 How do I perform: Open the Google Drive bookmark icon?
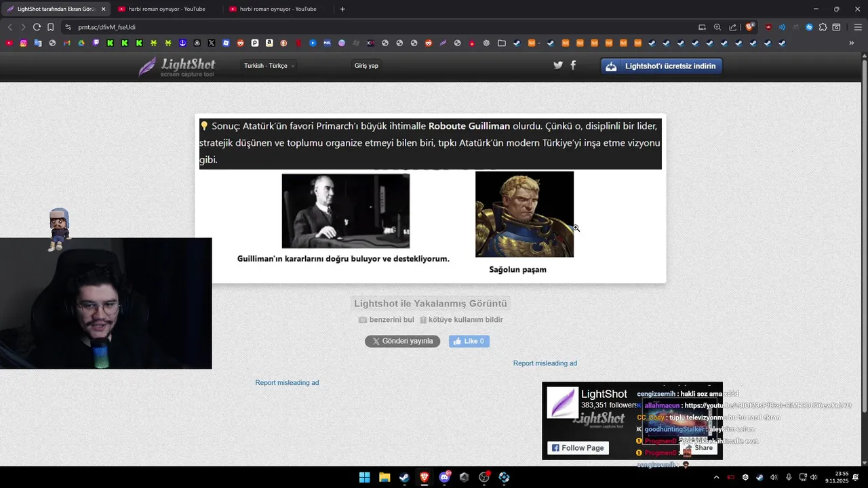[x=81, y=43]
